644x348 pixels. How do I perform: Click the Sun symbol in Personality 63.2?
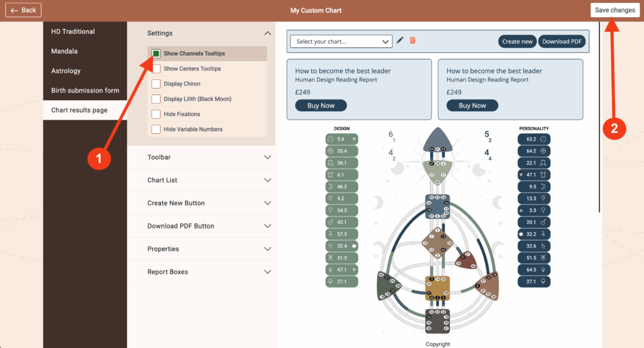point(544,138)
